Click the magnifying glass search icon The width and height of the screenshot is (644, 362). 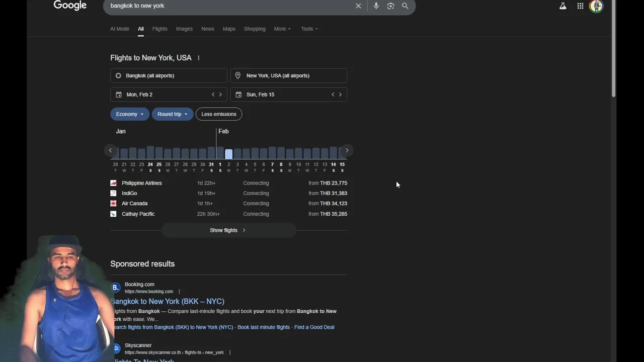click(x=405, y=6)
